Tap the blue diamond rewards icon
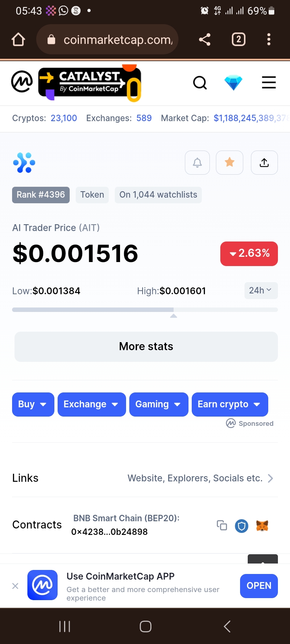The width and height of the screenshot is (290, 644). 233,83
